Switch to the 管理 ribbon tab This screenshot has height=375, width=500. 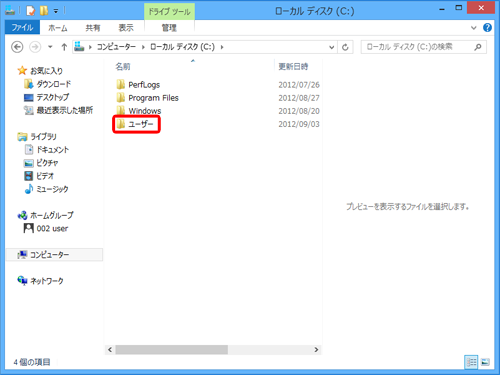click(169, 28)
